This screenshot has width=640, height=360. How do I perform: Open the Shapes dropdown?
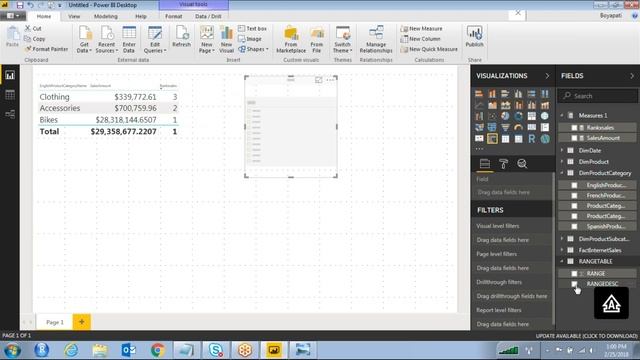point(253,49)
